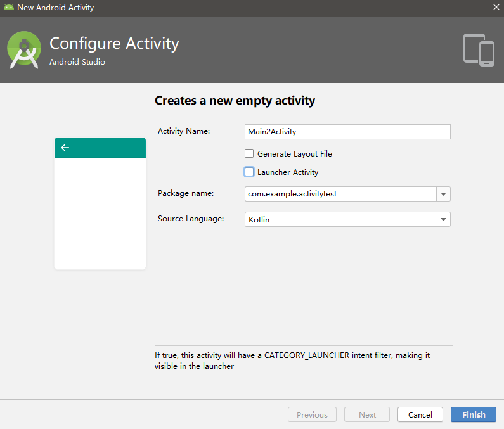Toggle the Launcher Activity checkbox
The image size is (504, 429).
click(249, 172)
